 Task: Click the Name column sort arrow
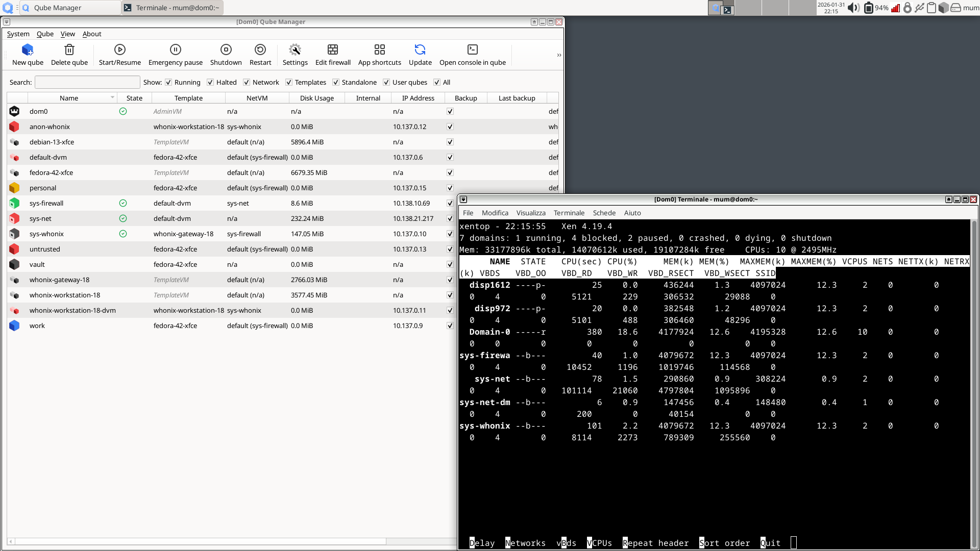(112, 97)
